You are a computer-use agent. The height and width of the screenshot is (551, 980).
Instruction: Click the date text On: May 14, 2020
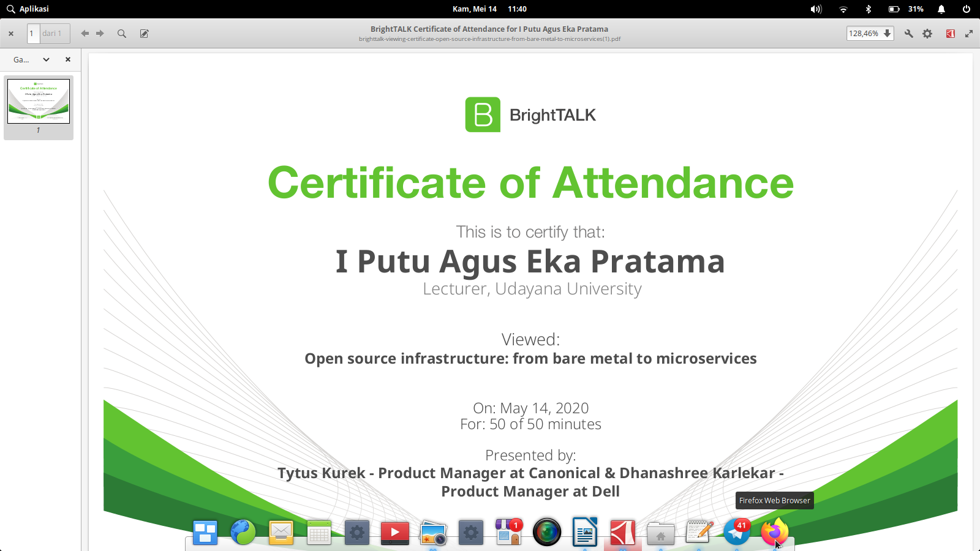coord(530,408)
